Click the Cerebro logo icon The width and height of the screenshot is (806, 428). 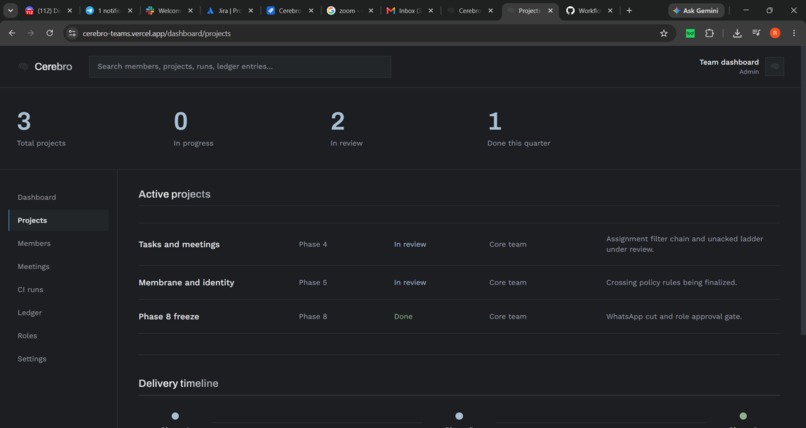click(x=23, y=66)
